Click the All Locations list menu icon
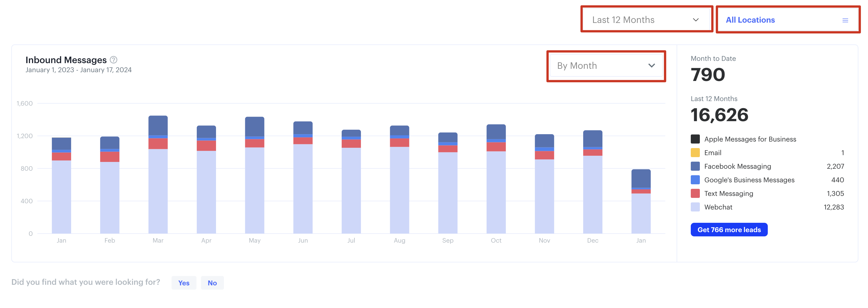This screenshot has height=308, width=868. (x=845, y=21)
